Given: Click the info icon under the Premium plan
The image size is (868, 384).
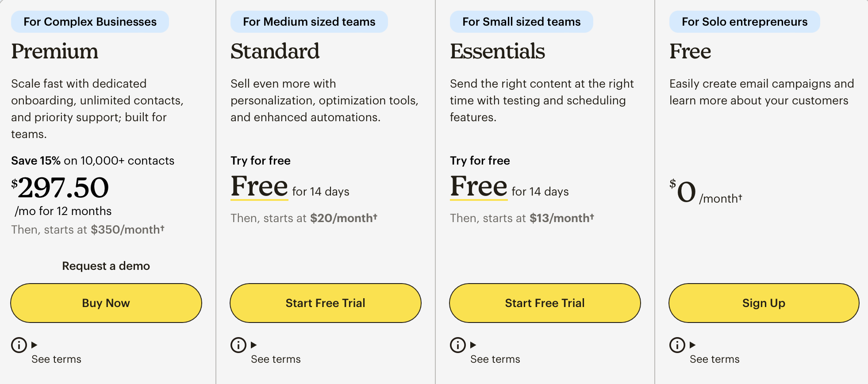Looking at the screenshot, I should pos(19,345).
